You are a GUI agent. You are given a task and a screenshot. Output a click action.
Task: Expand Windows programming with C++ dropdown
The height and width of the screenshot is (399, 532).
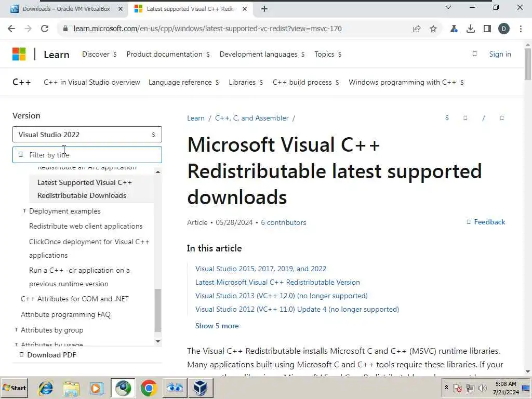(406, 83)
